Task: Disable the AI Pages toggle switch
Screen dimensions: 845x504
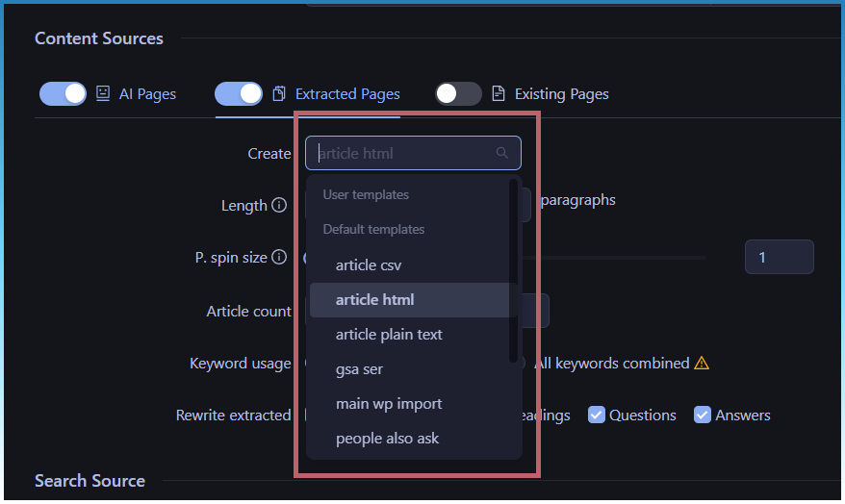Action: (63, 93)
